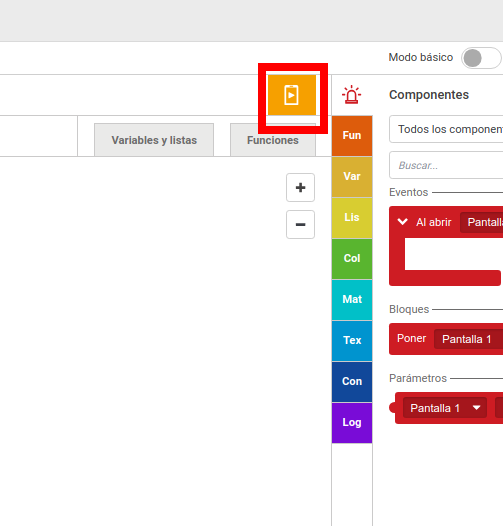The width and height of the screenshot is (503, 526).
Task: Open the Log logic blocks category
Action: (352, 423)
